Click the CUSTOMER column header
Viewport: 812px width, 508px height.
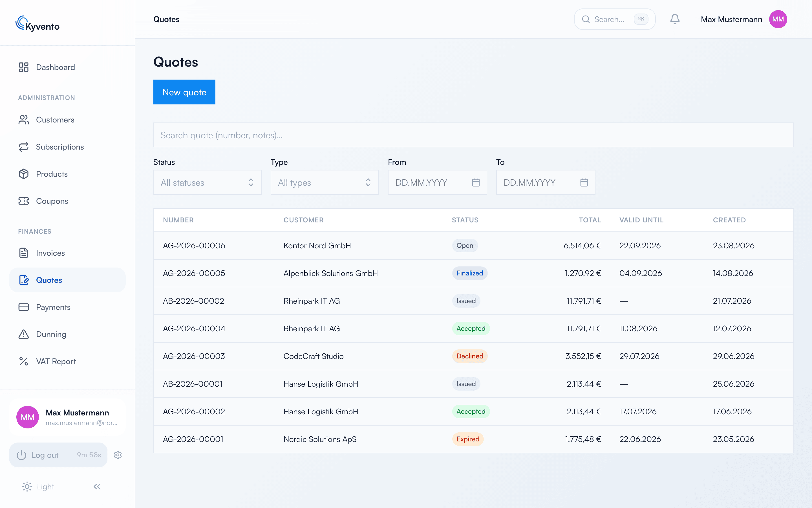click(303, 220)
